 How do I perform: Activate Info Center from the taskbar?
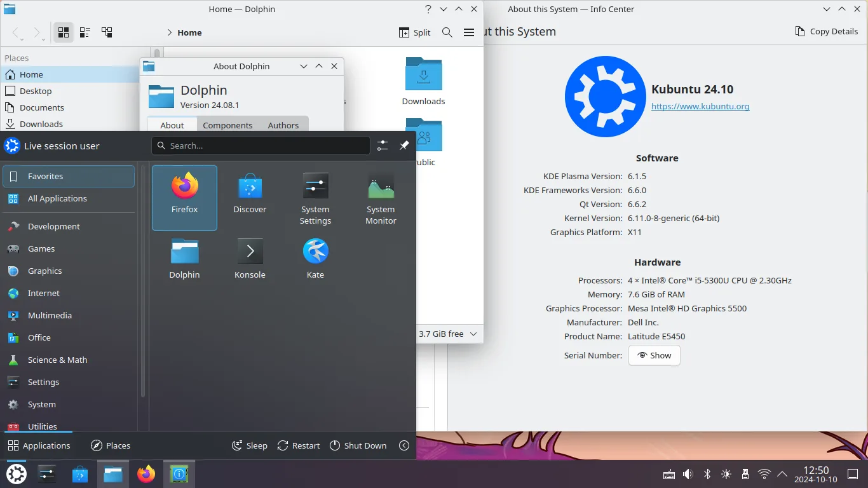click(x=179, y=474)
